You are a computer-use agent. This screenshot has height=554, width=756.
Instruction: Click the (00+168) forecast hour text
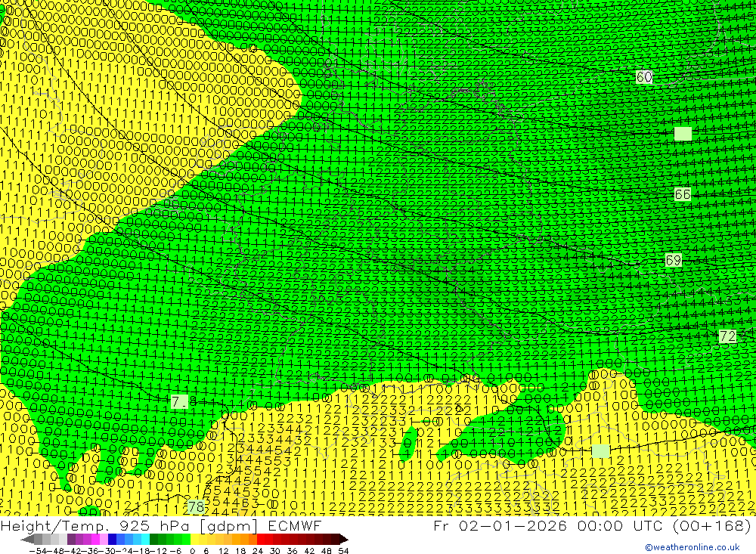(711, 525)
